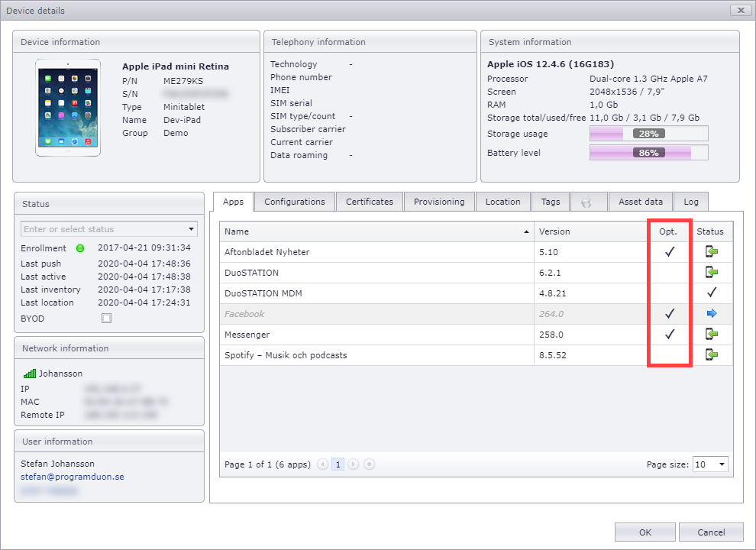Click the Enrollment date 2017-04-21 09:31:34
Screen dimensions: 756x550
pos(144,247)
